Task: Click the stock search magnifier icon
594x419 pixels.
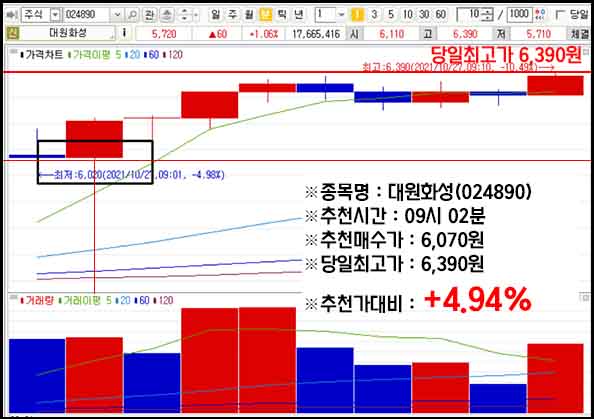Action: (x=133, y=15)
